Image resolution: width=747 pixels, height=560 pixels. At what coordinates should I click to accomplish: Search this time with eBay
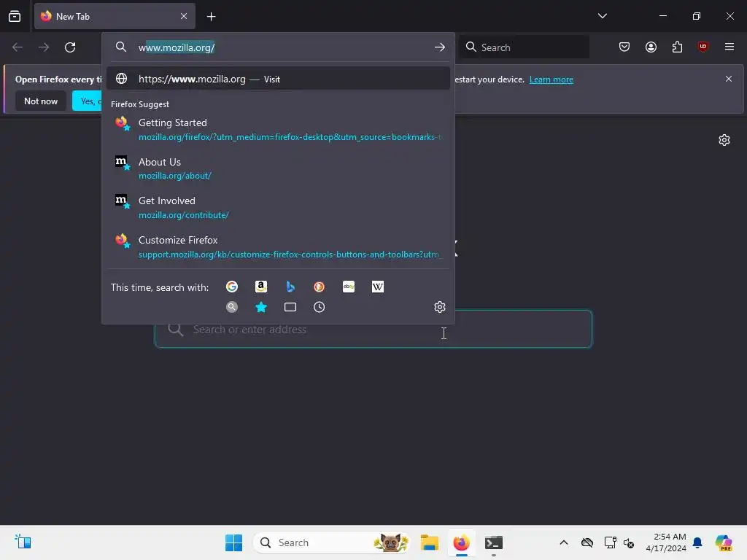[349, 287]
